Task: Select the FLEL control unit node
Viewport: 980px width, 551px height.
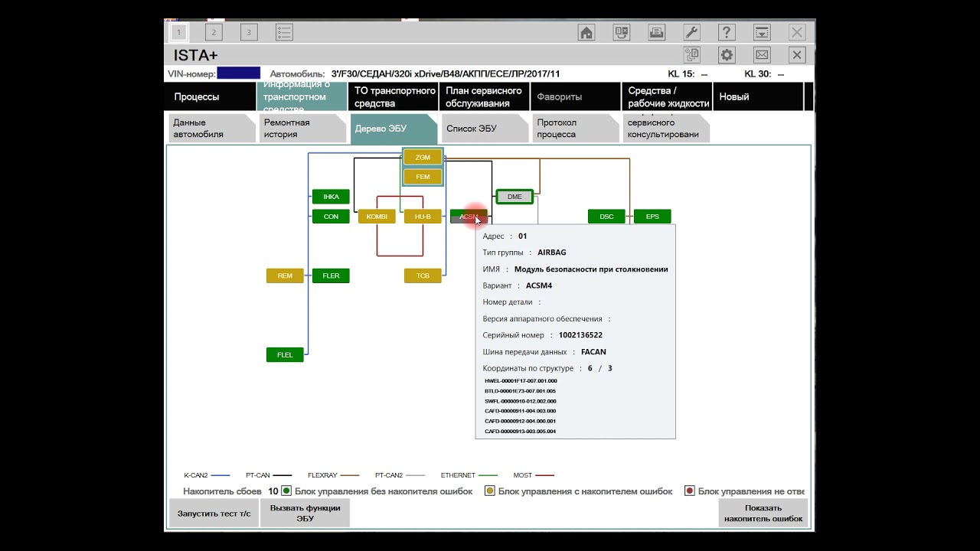Action: (x=285, y=355)
